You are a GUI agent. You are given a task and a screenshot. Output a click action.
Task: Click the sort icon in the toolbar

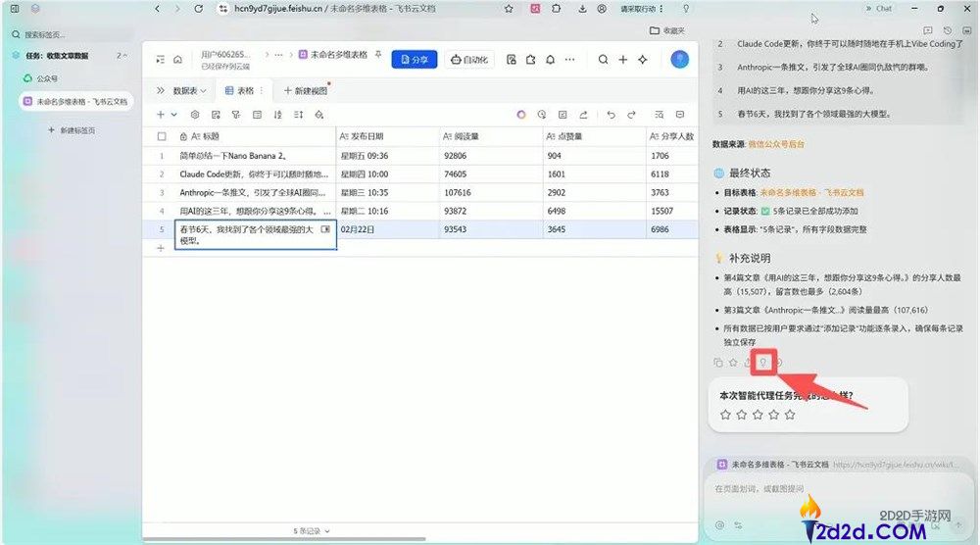(278, 115)
